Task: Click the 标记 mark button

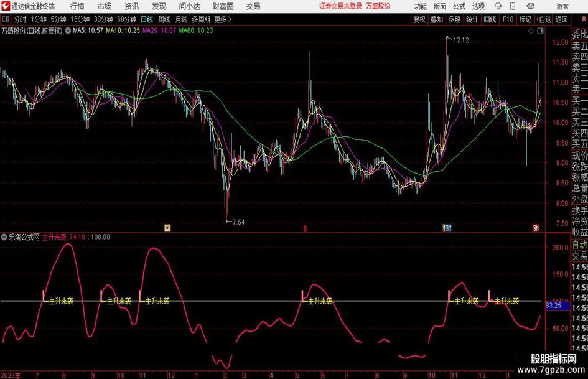Action: pyautogui.click(x=525, y=19)
